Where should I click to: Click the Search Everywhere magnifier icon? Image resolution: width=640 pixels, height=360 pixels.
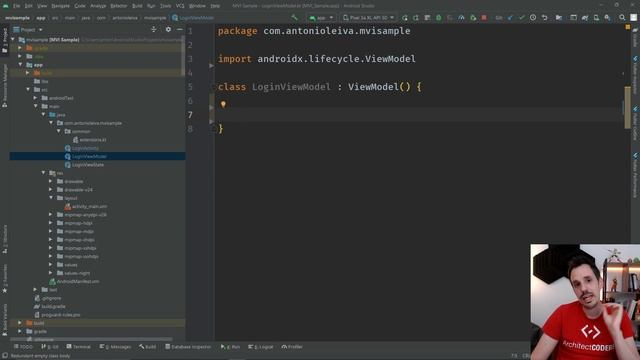622,18
